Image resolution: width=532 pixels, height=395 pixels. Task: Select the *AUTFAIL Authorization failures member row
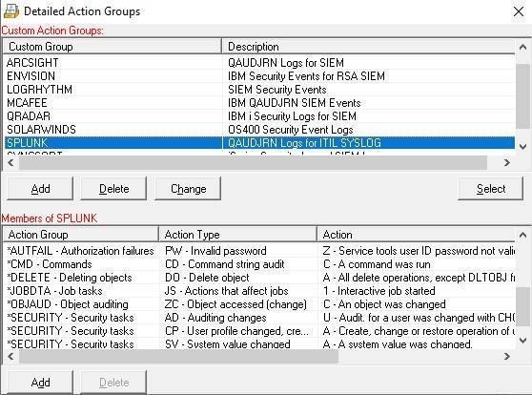click(259, 251)
